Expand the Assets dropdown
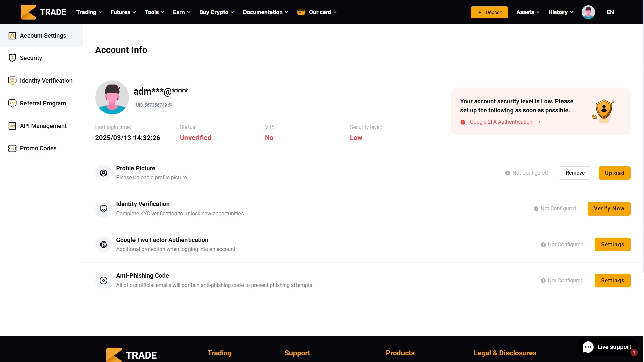The height and width of the screenshot is (362, 644). click(528, 12)
